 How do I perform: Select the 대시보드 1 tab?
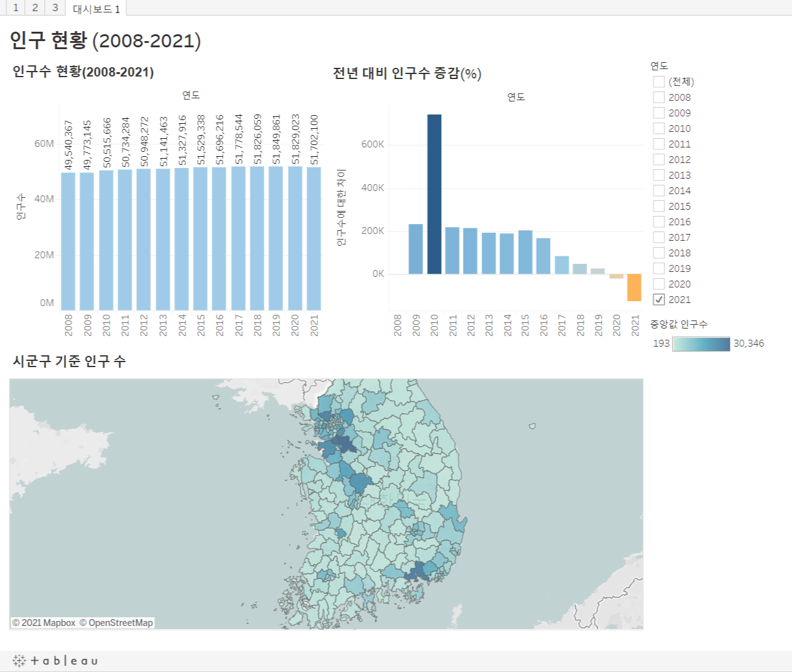(96, 8)
